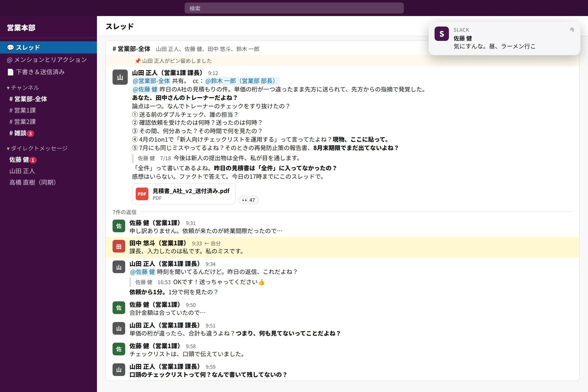Viewport: 588px width, 392px height.
Task: Collapse the チャンネル section
Action: [x=23, y=88]
